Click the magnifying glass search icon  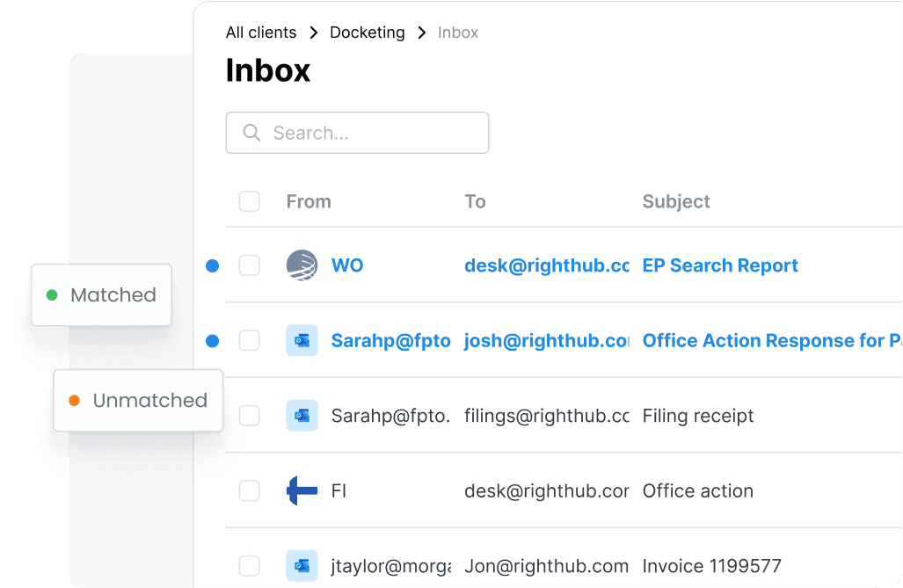pyautogui.click(x=251, y=133)
